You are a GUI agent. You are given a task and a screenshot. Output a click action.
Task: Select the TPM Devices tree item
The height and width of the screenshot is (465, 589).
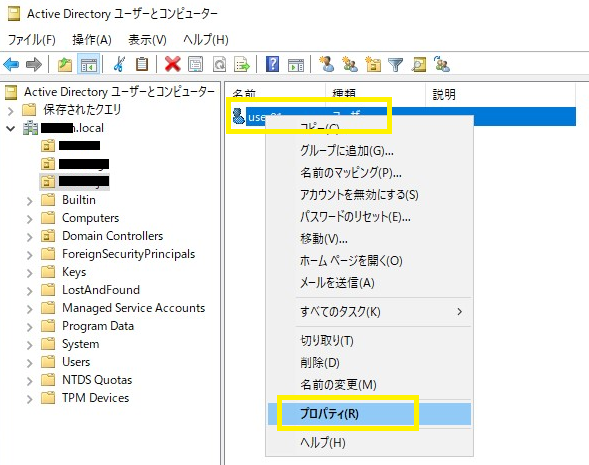[x=96, y=398]
